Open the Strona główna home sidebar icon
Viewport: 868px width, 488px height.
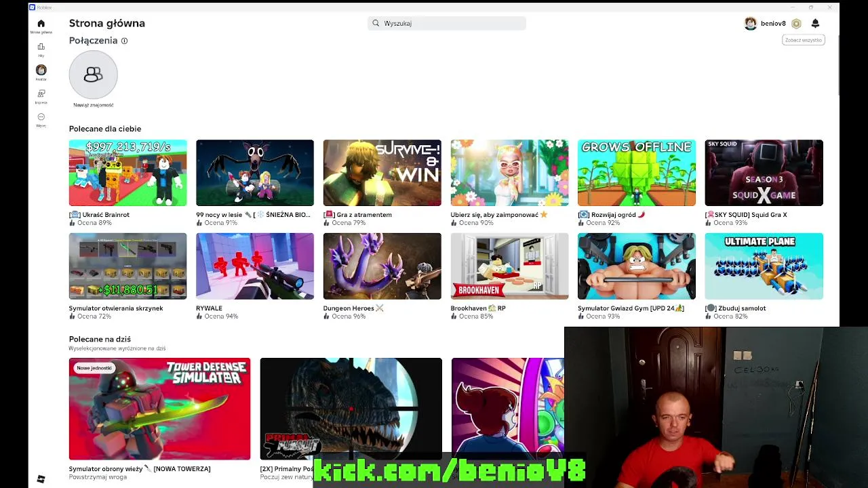point(41,24)
